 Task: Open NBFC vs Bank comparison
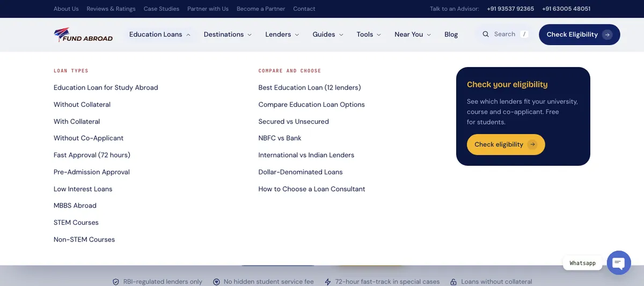click(x=280, y=138)
